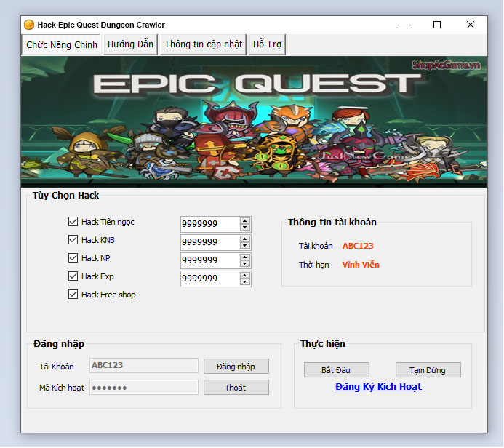Uncheck the Hack Tiên ngọc checkbox
The image size is (504, 448).
[73, 221]
